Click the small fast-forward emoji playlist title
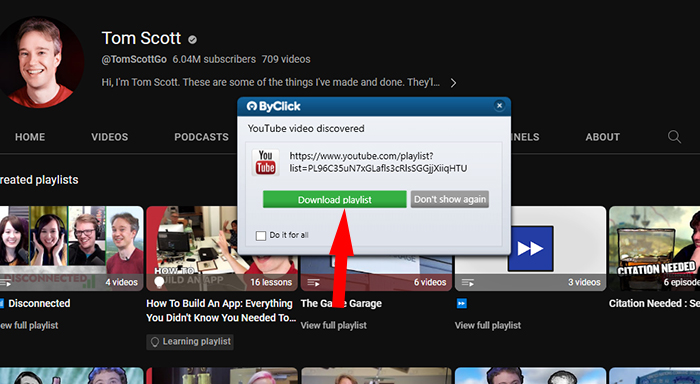The width and height of the screenshot is (700, 384). point(461,304)
